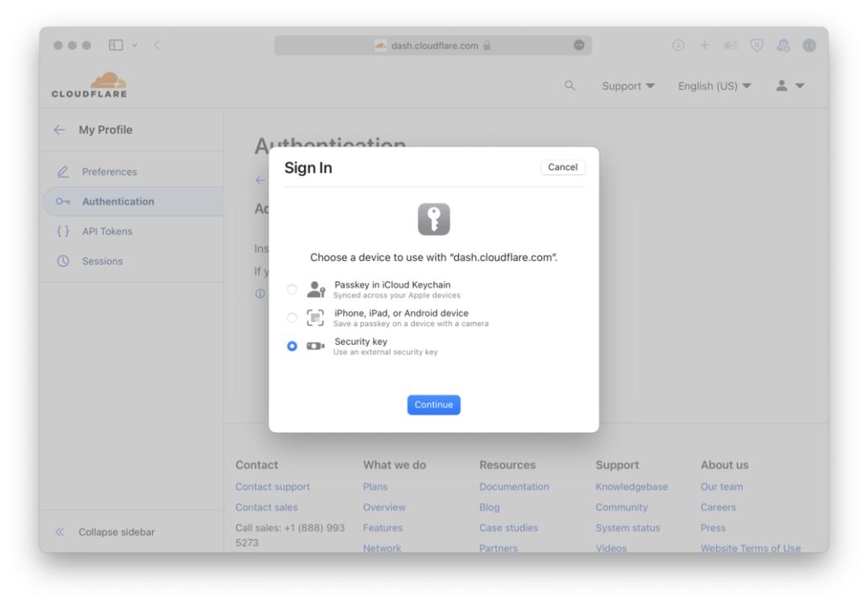This screenshot has width=868, height=605.
Task: Click the page options ellipsis in address bar
Action: tap(576, 44)
